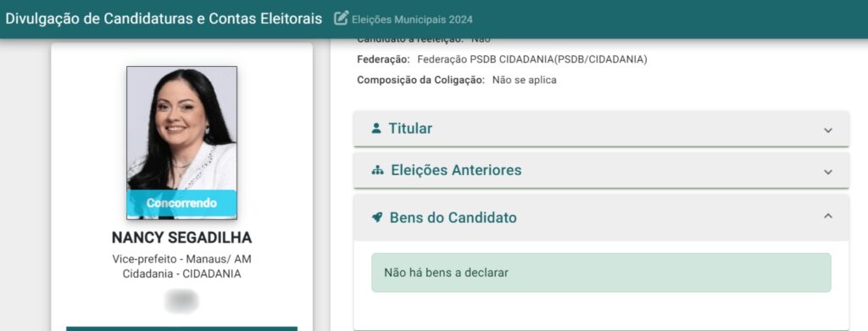Select the Eleições Municipais 2024 election label
The height and width of the screenshot is (331, 868).
[412, 19]
